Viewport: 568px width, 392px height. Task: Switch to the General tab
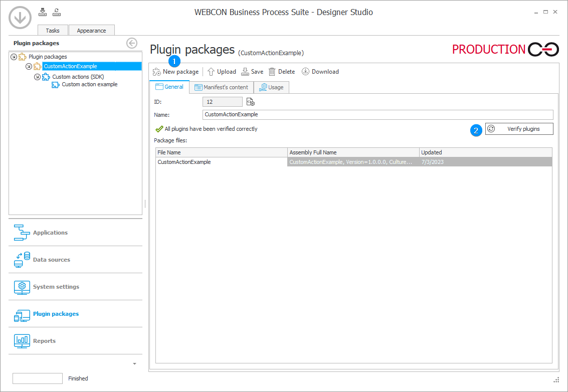[x=169, y=87]
